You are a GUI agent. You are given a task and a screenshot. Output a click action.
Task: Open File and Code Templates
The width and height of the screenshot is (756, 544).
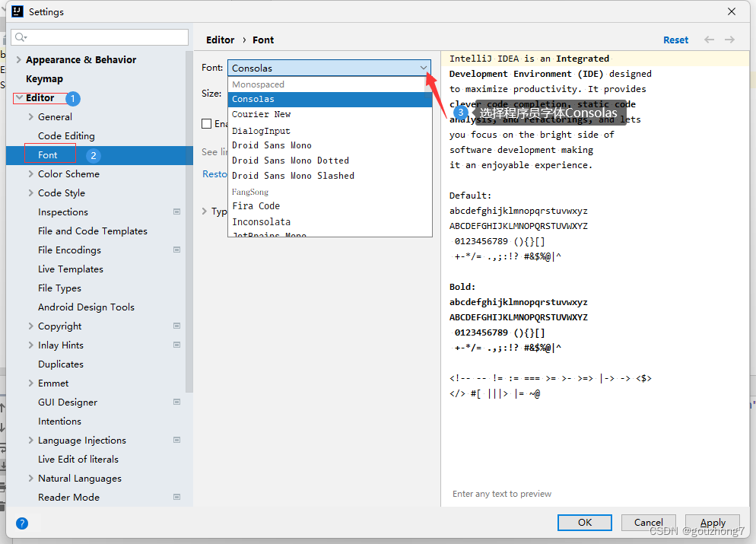pos(93,231)
